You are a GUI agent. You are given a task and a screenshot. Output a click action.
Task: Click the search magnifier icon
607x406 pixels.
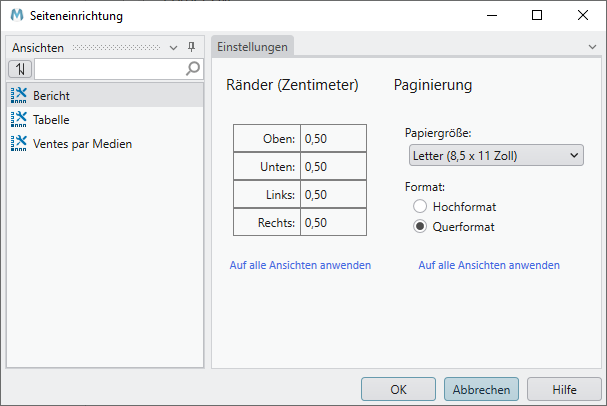click(x=193, y=69)
